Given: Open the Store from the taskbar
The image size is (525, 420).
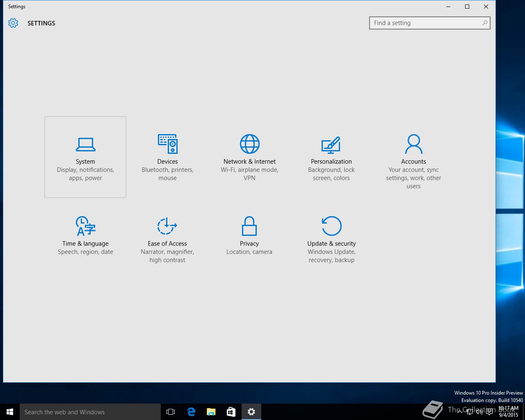Looking at the screenshot, I should tap(231, 412).
